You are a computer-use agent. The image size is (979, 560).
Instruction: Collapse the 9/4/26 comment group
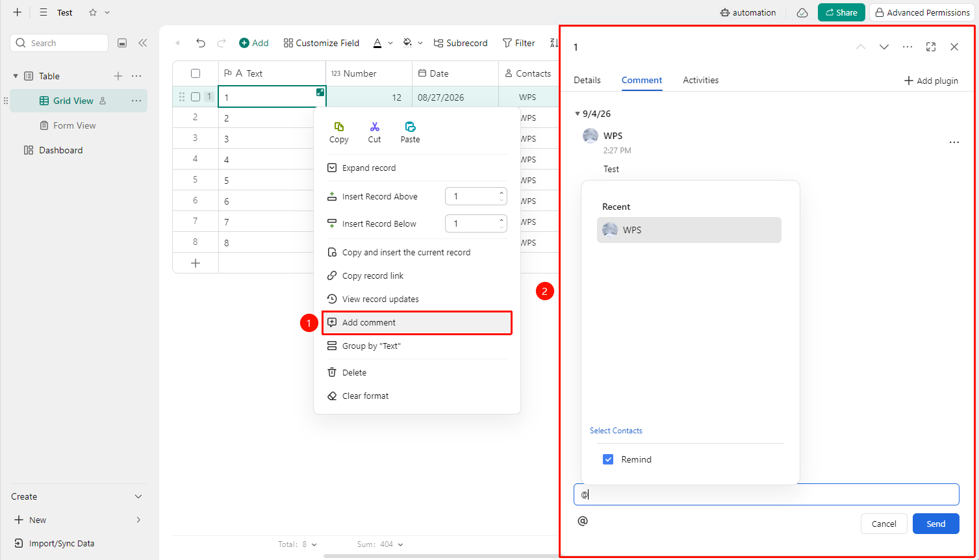click(x=577, y=114)
